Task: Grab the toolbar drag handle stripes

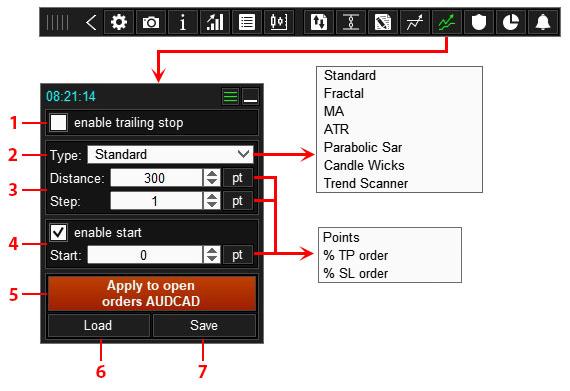Action: click(57, 22)
